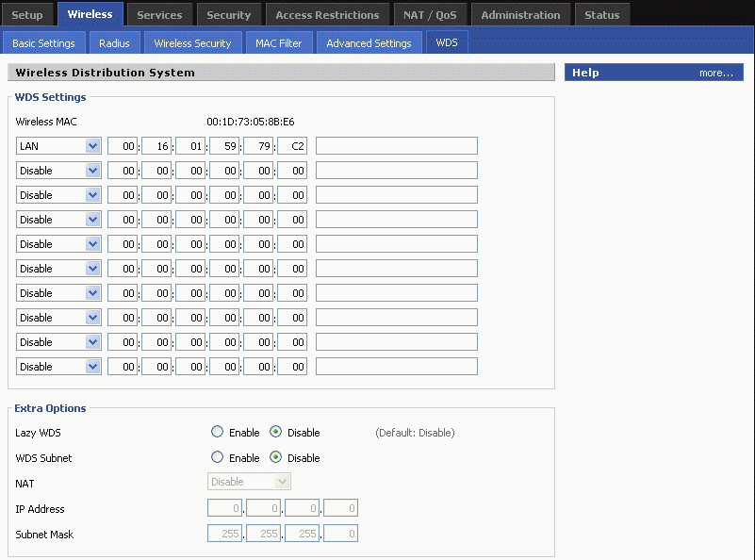Click the first row description text field

pos(396,146)
